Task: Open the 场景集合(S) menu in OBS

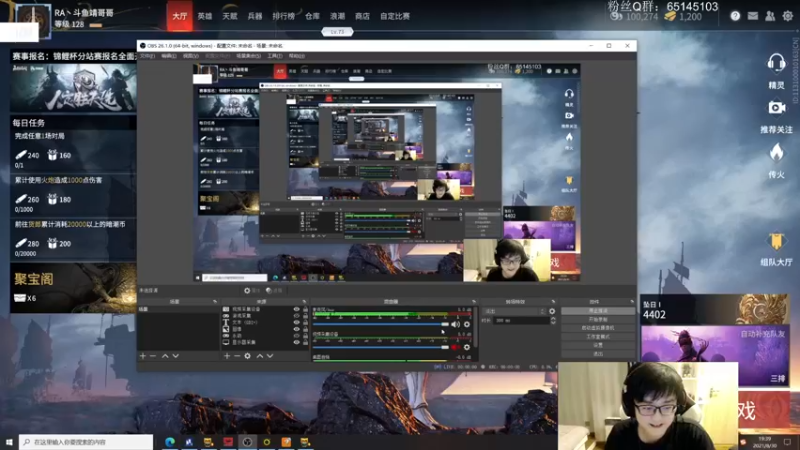Action: click(248, 56)
